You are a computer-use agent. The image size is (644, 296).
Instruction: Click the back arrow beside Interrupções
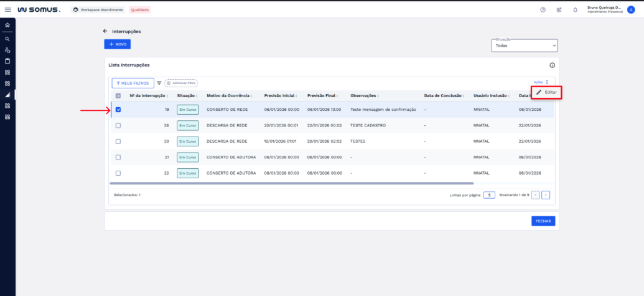pos(105,31)
